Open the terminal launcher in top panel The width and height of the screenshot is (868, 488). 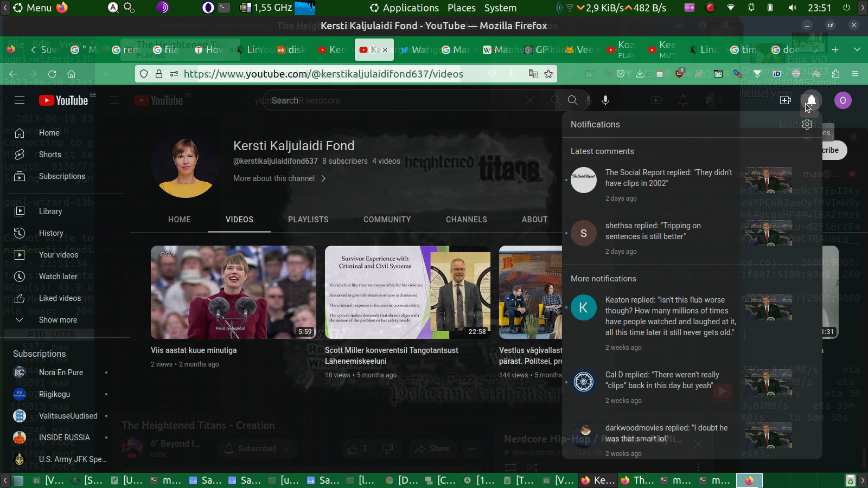click(224, 8)
